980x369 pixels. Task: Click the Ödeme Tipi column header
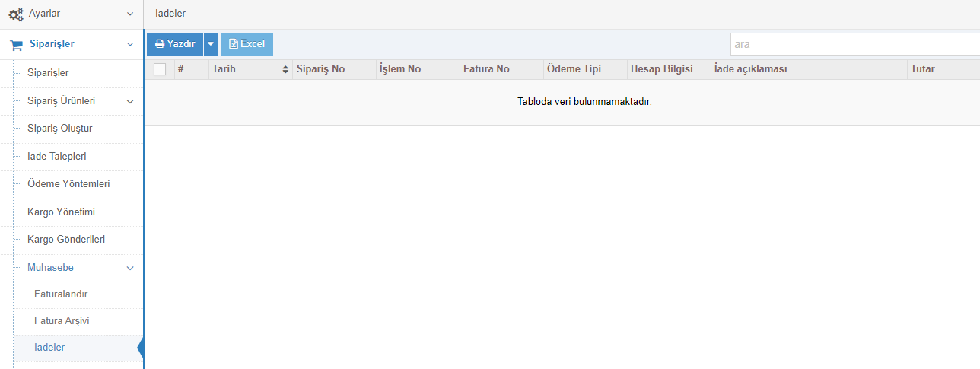tap(585, 69)
